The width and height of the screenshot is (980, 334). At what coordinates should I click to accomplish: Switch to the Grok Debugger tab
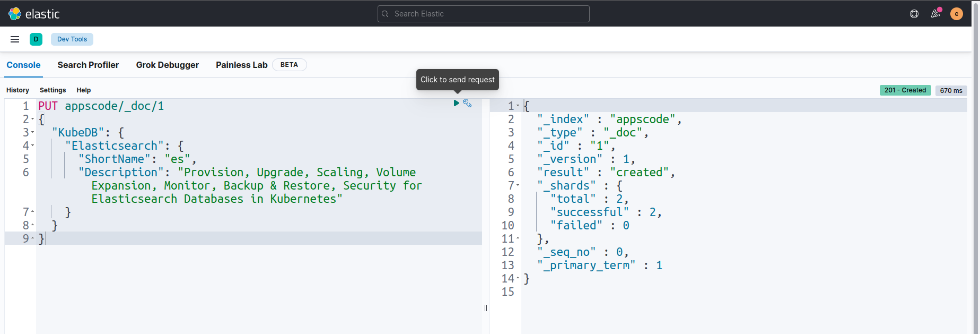click(x=167, y=65)
